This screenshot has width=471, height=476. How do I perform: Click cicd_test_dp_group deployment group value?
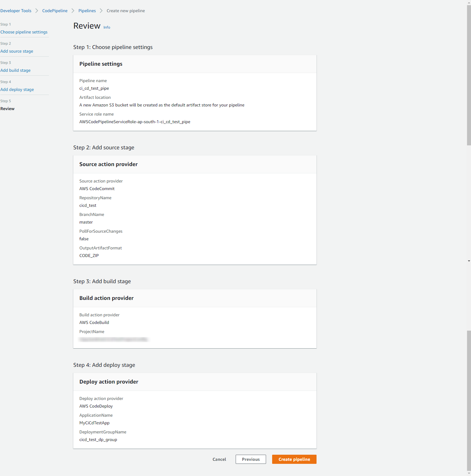[98, 440]
